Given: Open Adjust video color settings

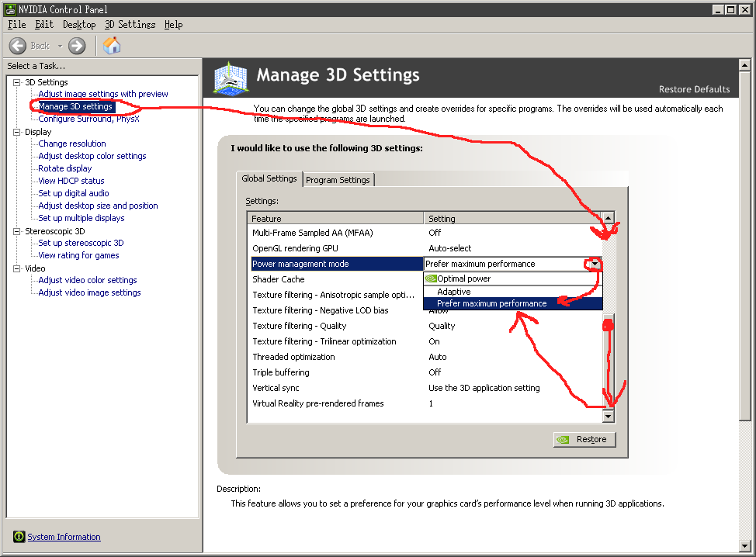Looking at the screenshot, I should pyautogui.click(x=88, y=280).
